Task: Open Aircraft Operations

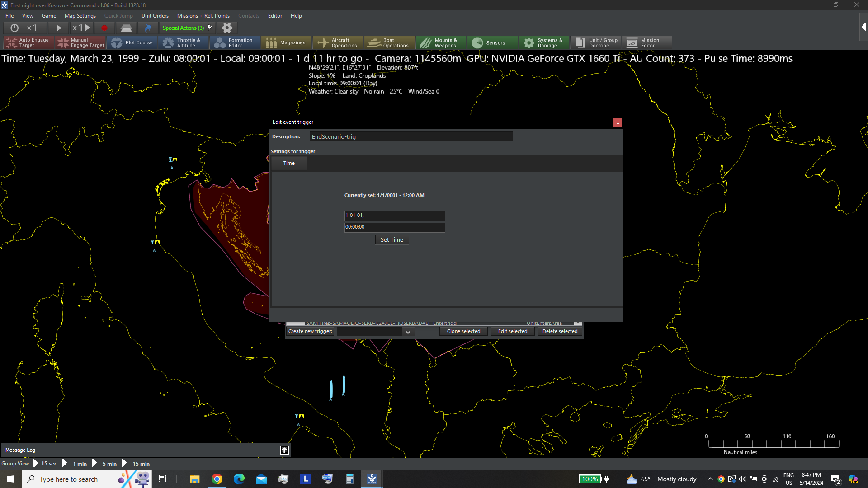Action: (x=338, y=43)
